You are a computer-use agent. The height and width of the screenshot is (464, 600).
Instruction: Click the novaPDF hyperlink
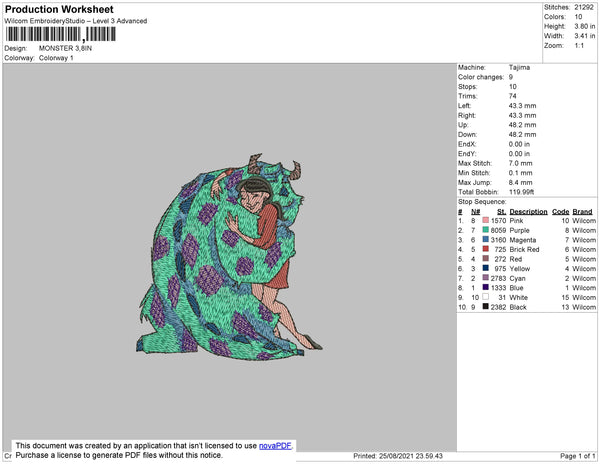click(275, 446)
